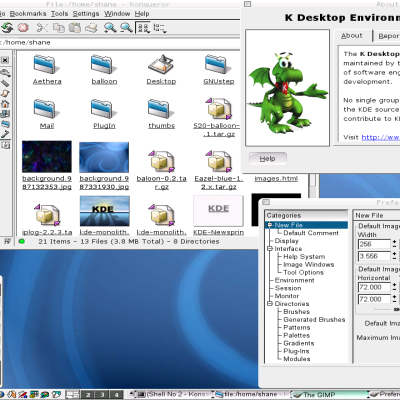Select the kde-monolith image thumbnail with sky
Viewport: 400px width, 400px height.
(x=105, y=211)
